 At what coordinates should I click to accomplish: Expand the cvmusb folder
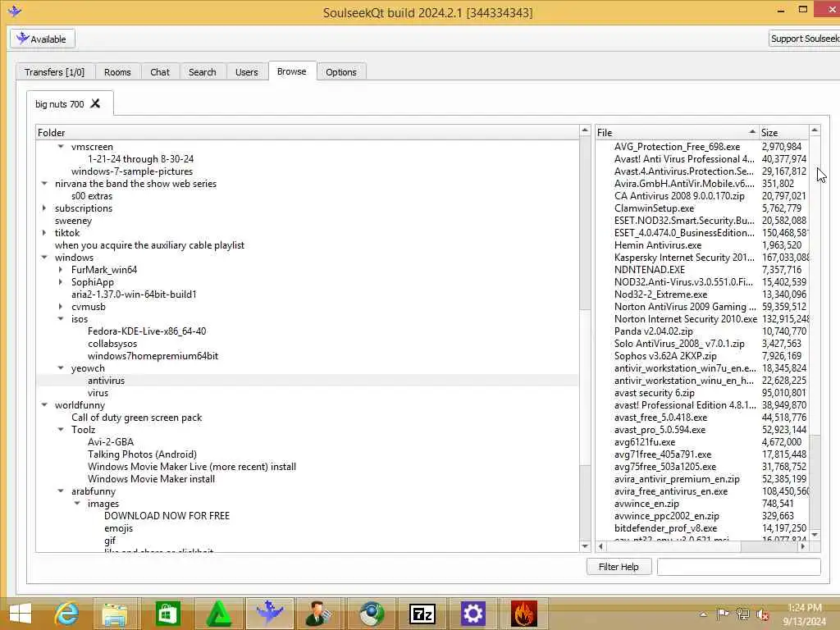(x=61, y=307)
